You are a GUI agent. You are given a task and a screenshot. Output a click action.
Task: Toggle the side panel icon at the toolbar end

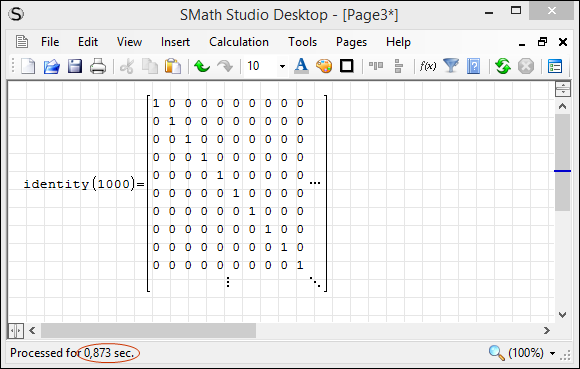tap(555, 67)
